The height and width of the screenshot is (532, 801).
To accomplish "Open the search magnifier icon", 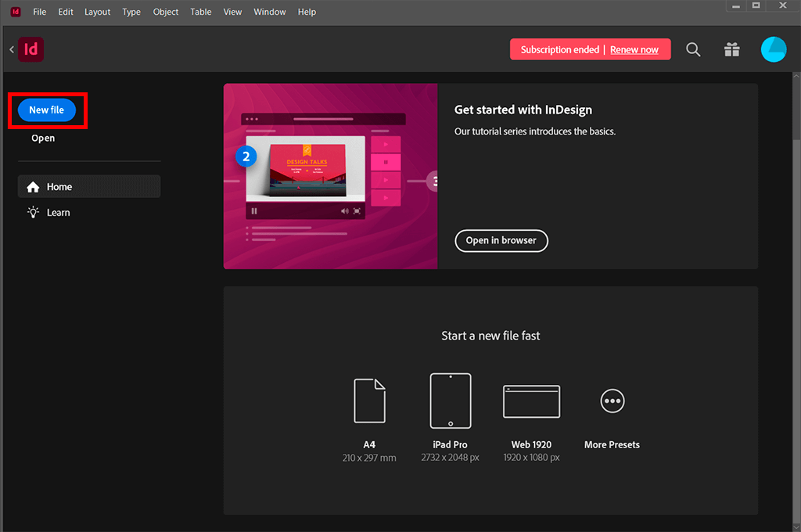I will coord(693,49).
